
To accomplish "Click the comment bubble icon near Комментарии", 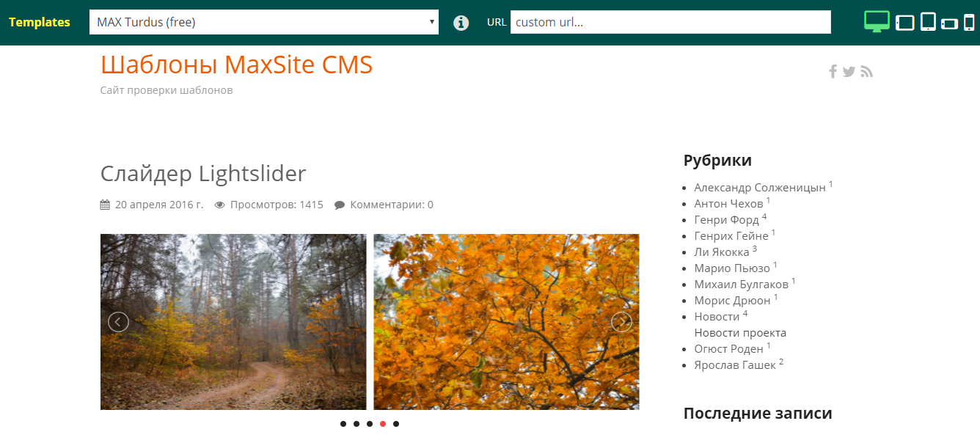I will click(x=338, y=205).
